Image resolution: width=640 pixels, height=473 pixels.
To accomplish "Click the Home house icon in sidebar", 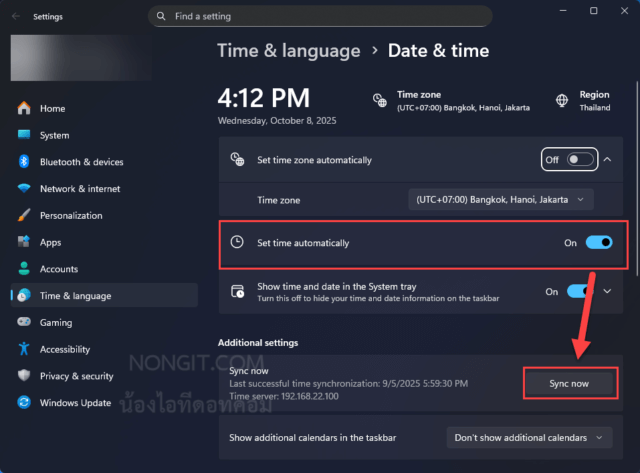I will (x=24, y=108).
